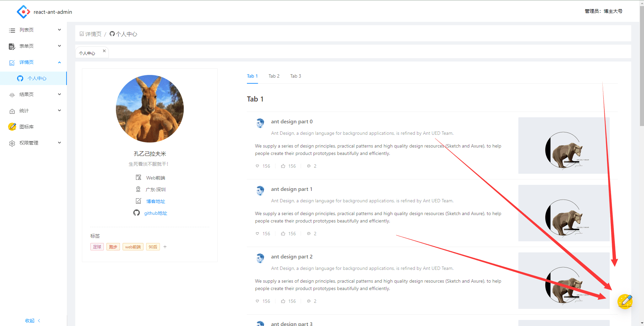Open the 图标库 menu item
Screen dimensions: 644x326
click(33, 127)
